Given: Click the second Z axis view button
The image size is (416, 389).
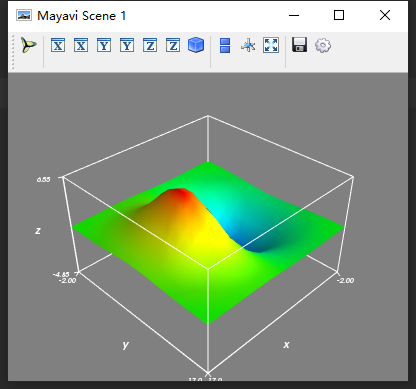Looking at the screenshot, I should [173, 45].
